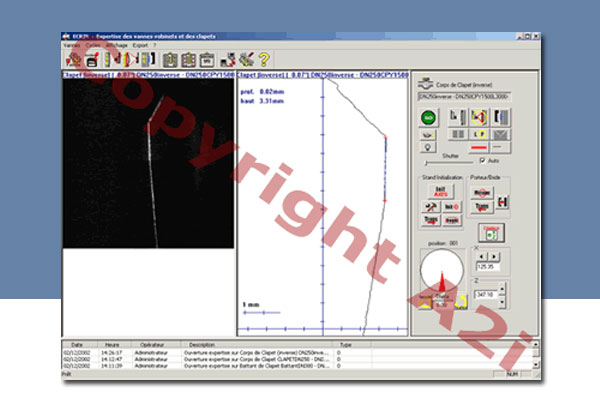This screenshot has height=400, width=600.
Task: Toggle the Auto shutter checkbox
Action: [x=483, y=159]
